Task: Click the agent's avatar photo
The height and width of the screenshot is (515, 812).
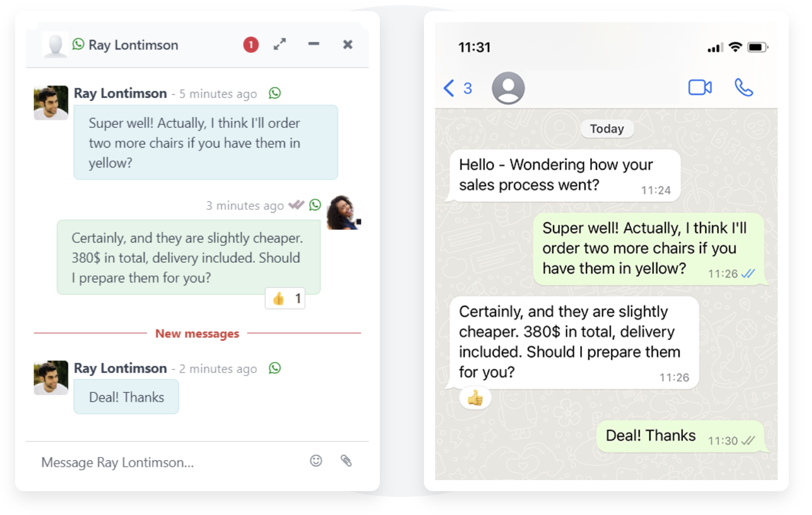Action: tap(344, 213)
